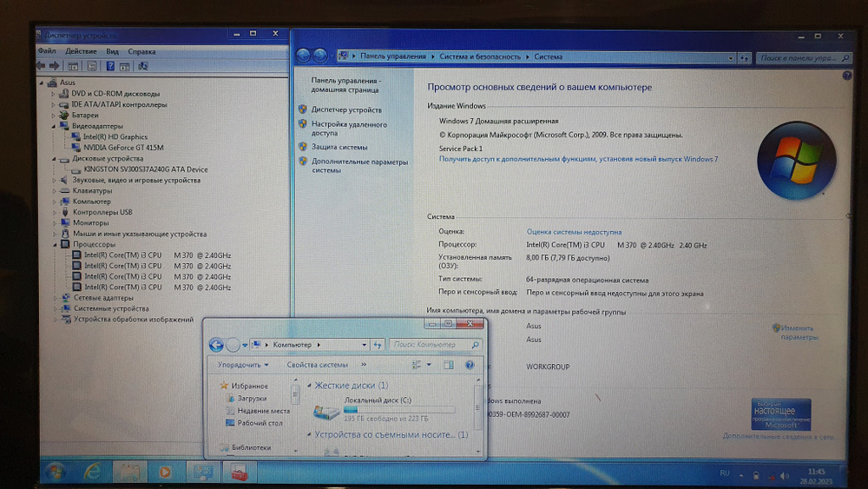Expand the Сетевые адаптеры node
The image size is (868, 489).
coord(56,298)
